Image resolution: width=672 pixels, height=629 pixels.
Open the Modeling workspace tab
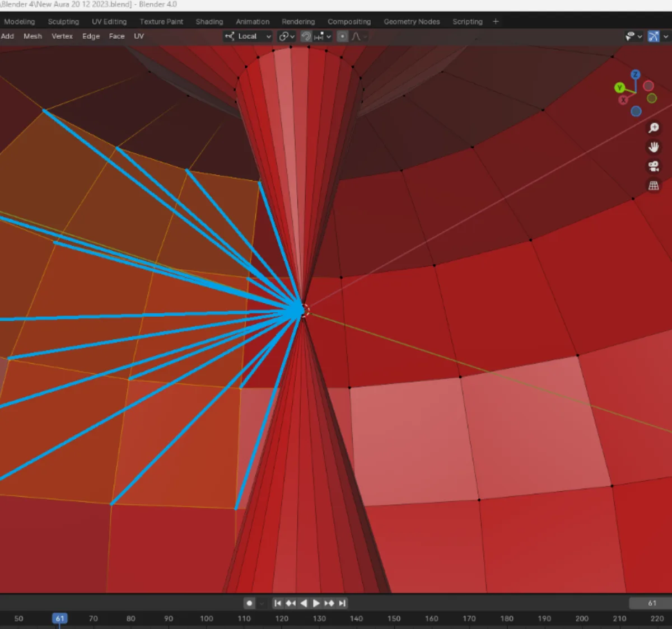19,22
